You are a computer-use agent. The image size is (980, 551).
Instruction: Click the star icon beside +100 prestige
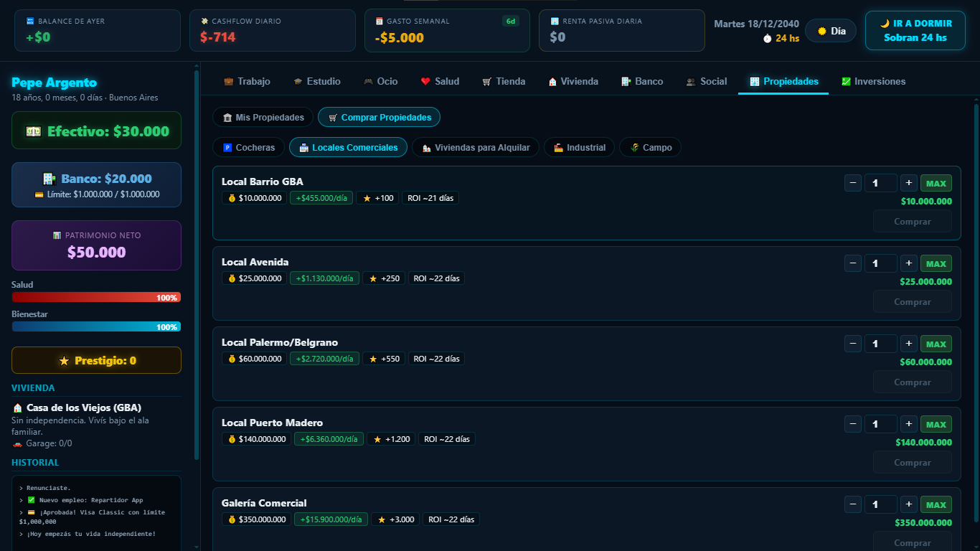coord(367,198)
